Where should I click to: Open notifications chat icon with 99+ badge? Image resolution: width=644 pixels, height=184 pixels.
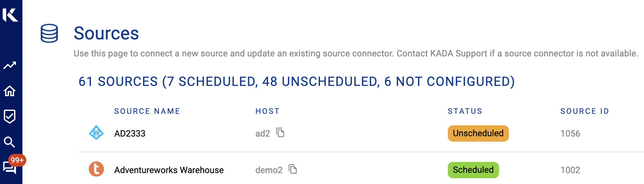[x=10, y=167]
